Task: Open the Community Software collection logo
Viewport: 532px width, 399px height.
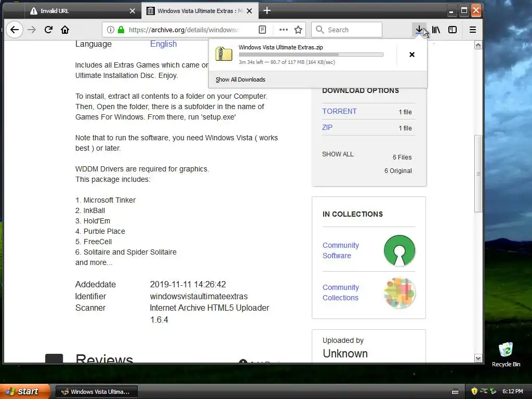Action: 400,250
